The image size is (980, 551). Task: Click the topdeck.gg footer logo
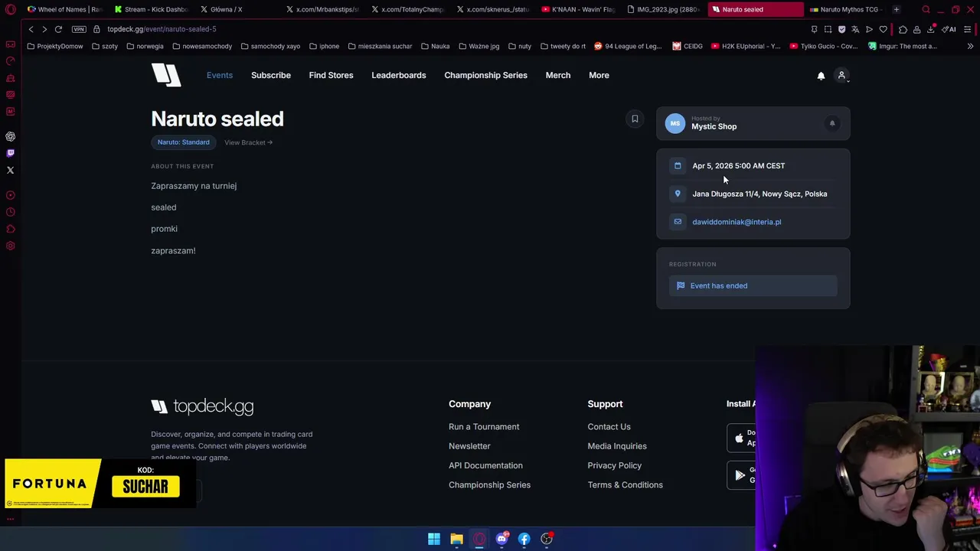coord(202,406)
